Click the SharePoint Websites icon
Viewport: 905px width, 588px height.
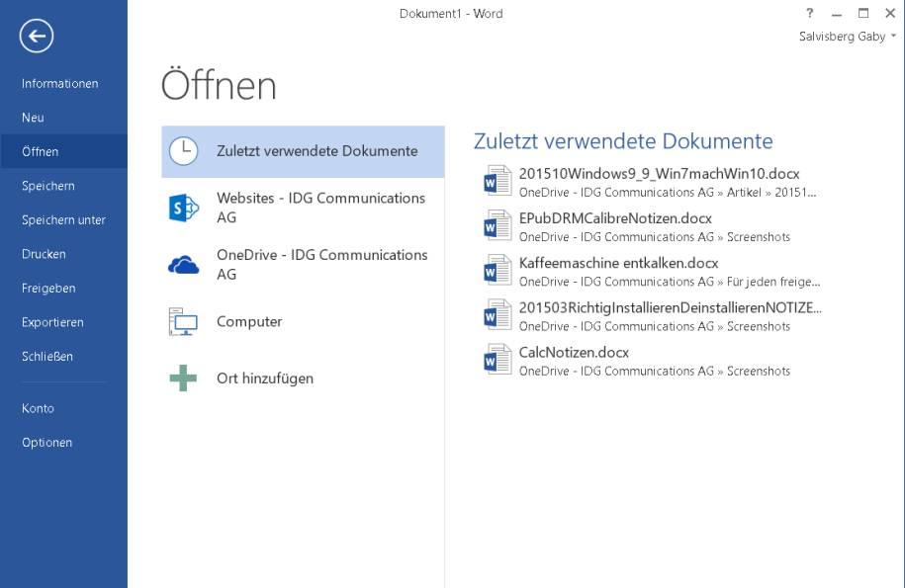point(184,208)
